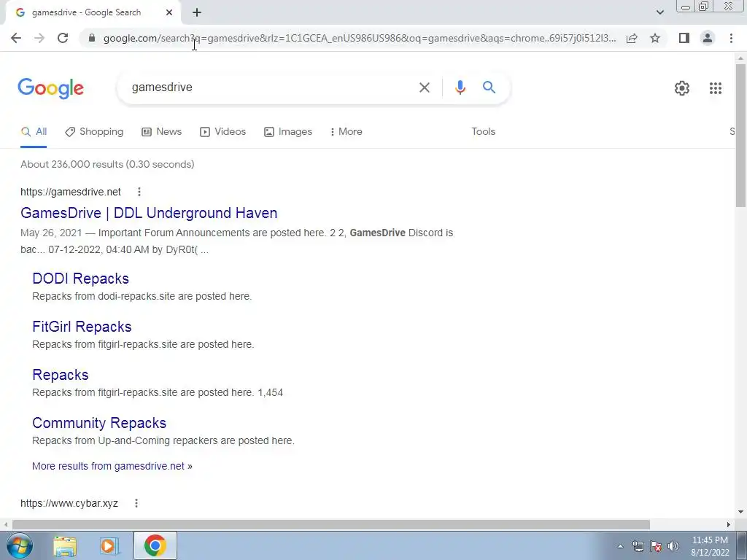Switch to the Videos tab

(x=223, y=132)
